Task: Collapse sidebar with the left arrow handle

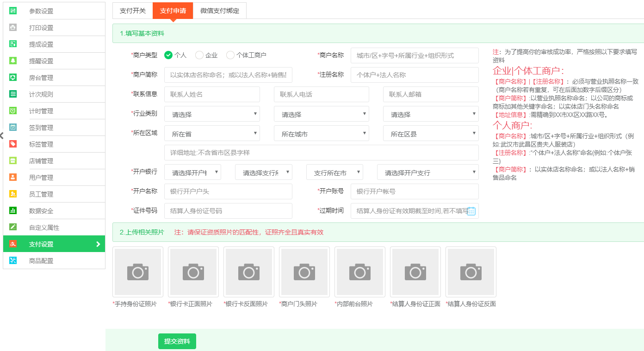Action: [x=2, y=135]
